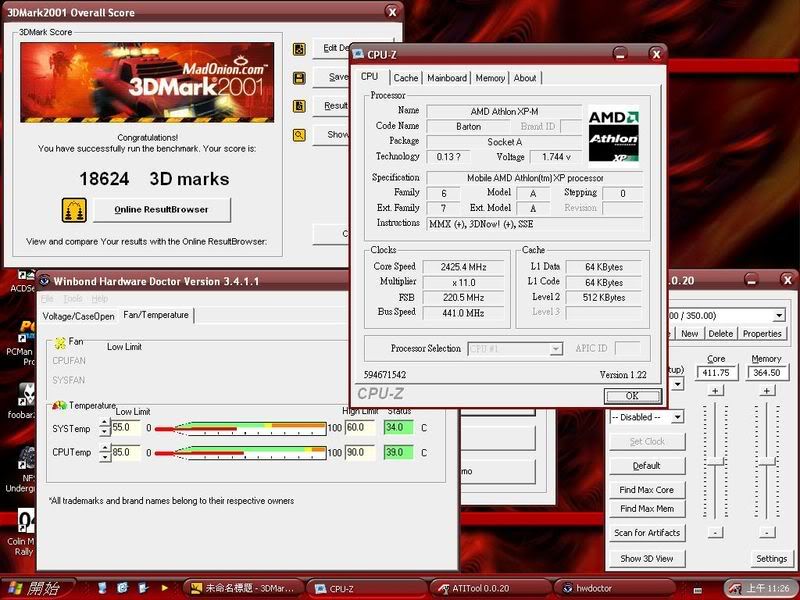The height and width of the screenshot is (600, 800).
Task: Click the AMD Athlon XP logo in CPU-Z
Action: (x=613, y=136)
